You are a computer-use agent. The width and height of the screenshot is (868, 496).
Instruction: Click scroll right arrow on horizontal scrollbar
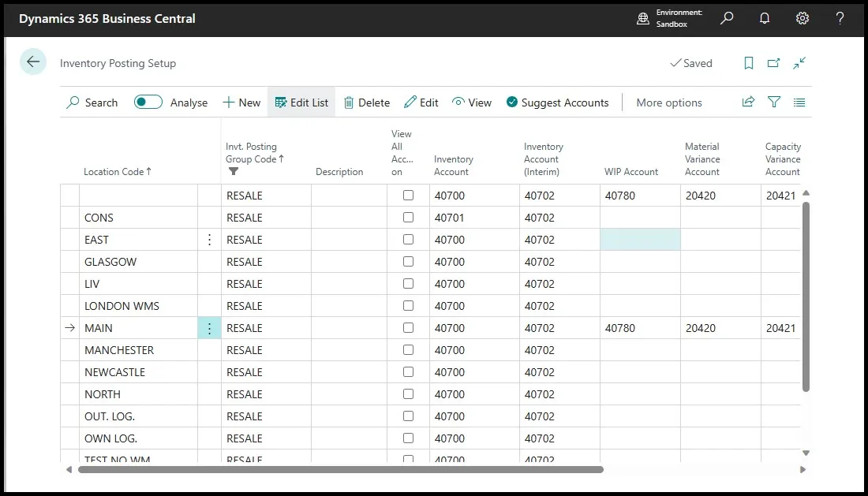click(x=803, y=469)
